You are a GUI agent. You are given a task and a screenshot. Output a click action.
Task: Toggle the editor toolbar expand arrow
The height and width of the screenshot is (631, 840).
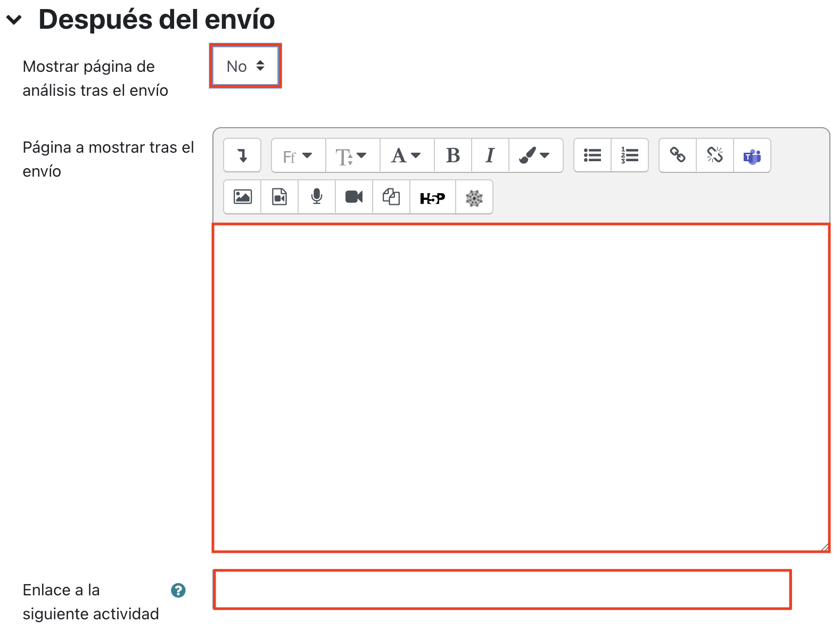click(242, 155)
